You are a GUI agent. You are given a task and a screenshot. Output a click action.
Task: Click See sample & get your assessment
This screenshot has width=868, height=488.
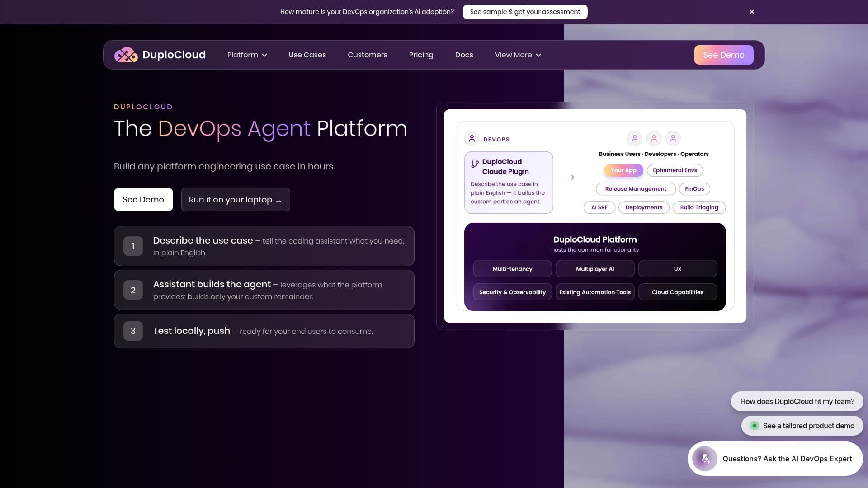click(x=525, y=12)
